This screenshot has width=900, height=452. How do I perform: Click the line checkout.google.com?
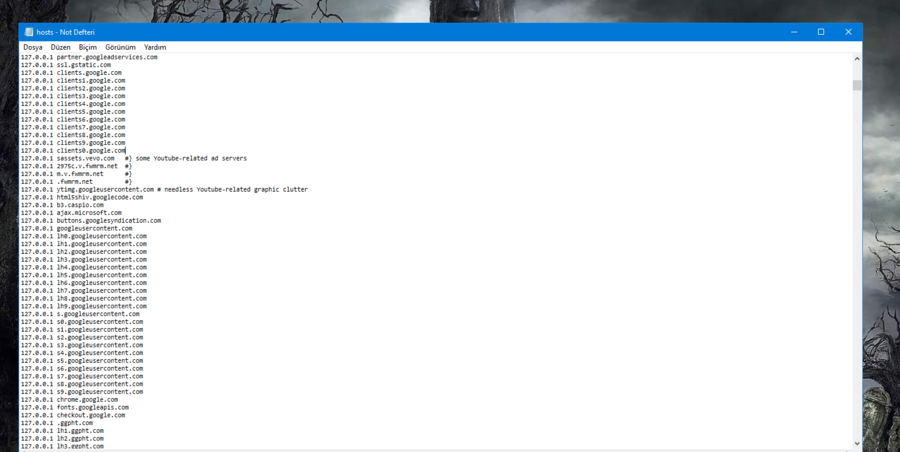(73, 415)
